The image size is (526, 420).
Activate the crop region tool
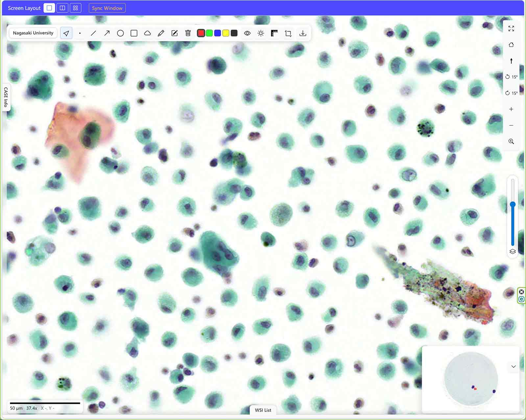(x=288, y=33)
